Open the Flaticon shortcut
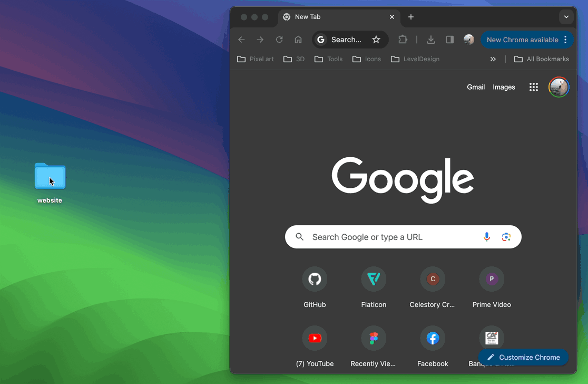The image size is (588, 384). [374, 287]
